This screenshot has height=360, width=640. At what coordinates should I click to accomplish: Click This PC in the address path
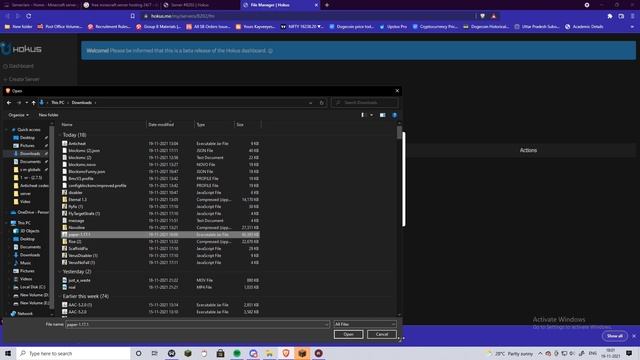pos(58,103)
